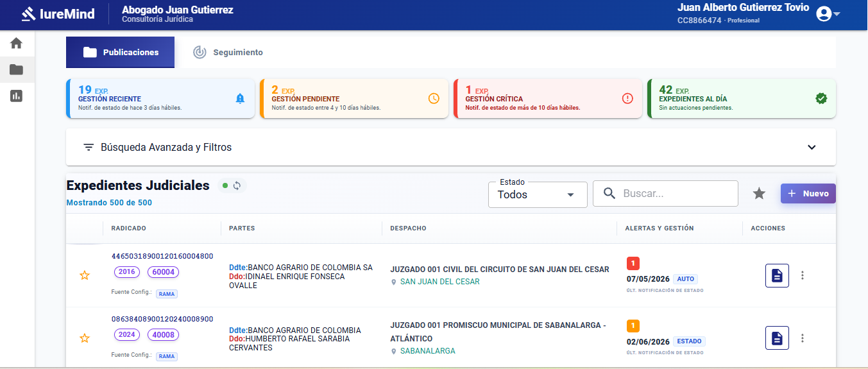Open more options for Sabanalarga row

[802, 338]
